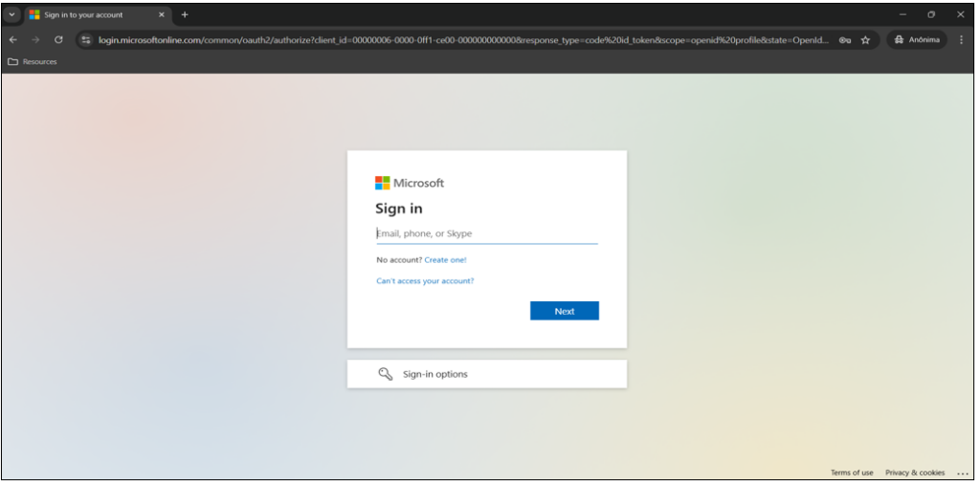Open the password key icon in address bar
The height and width of the screenshot is (485, 980).
[x=845, y=40]
